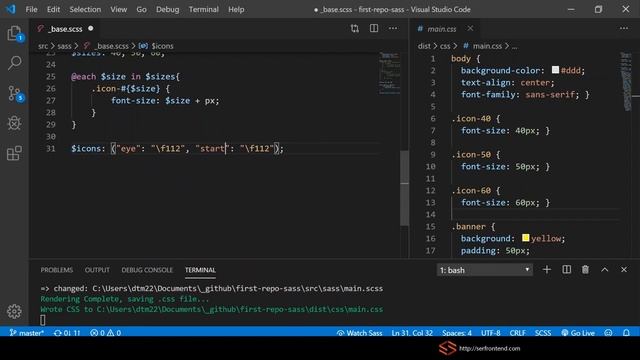Click the Open Changes compare icon
The height and width of the screenshot is (360, 640).
point(355,29)
